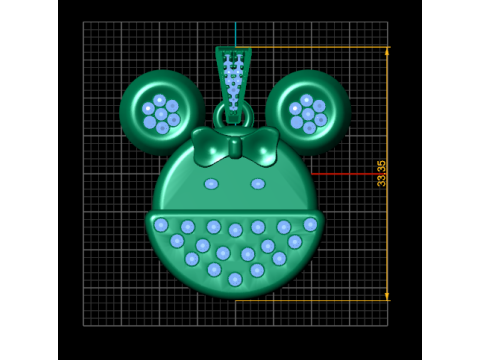480x360 pixels.
Task: Pick the tapered bail at the top
Action: click(x=233, y=84)
